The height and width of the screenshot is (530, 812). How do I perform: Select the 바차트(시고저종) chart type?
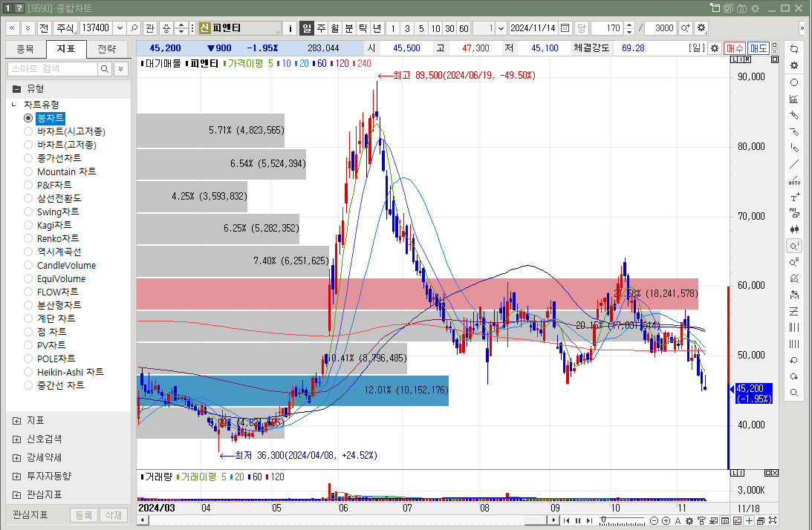pos(28,131)
